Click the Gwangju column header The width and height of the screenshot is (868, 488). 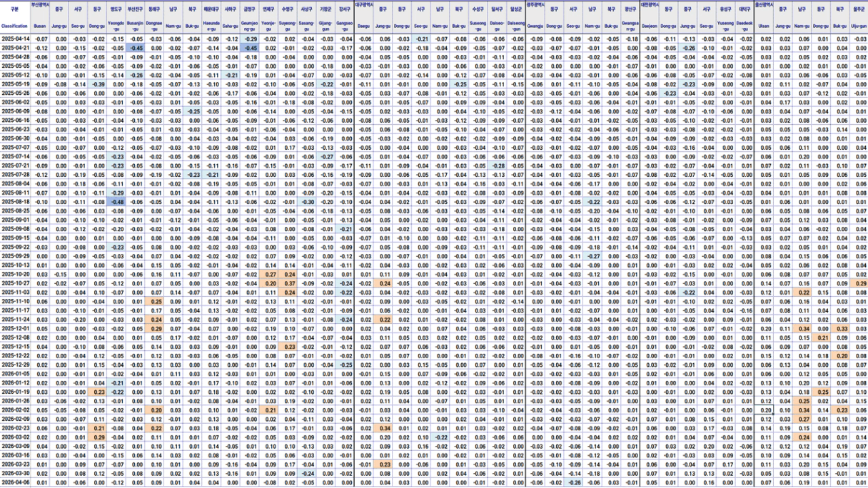pos(535,26)
